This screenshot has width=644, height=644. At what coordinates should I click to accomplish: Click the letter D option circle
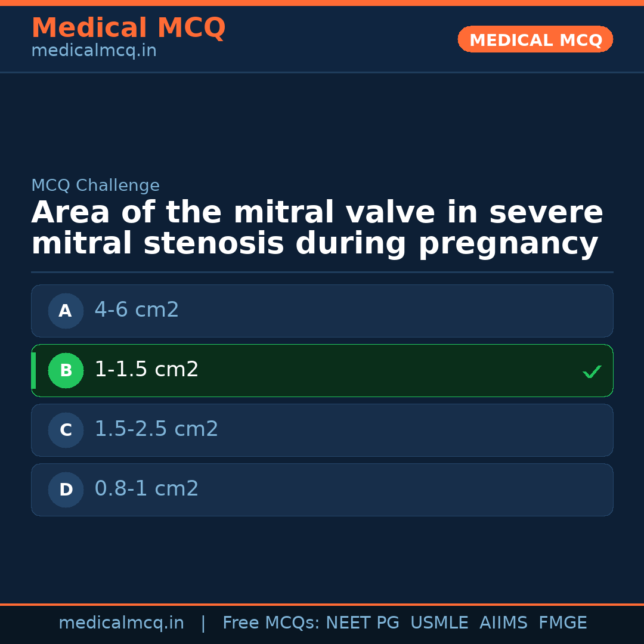66,490
